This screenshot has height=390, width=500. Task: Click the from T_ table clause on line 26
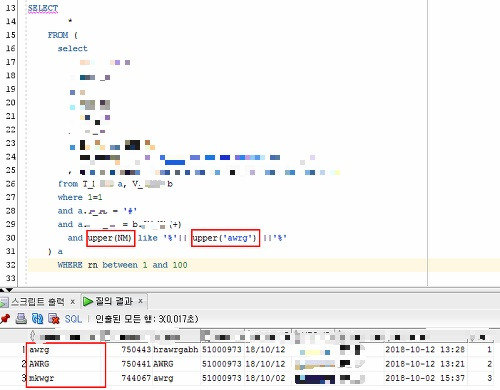click(x=115, y=184)
